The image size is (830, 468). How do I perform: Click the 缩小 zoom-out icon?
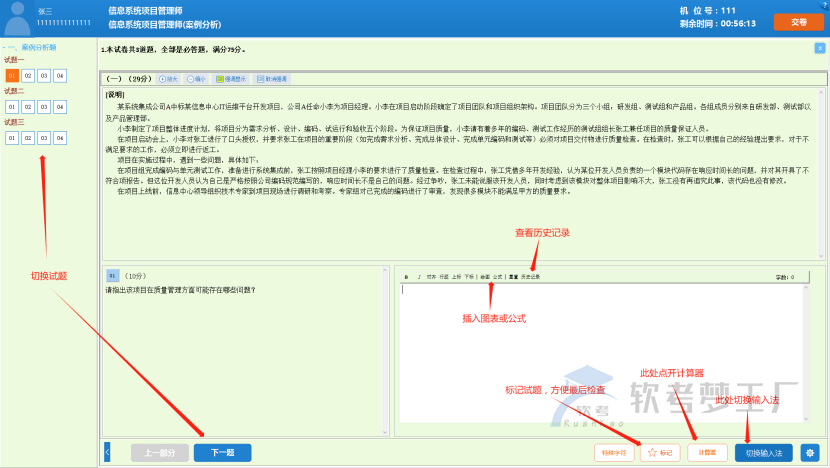click(196, 78)
